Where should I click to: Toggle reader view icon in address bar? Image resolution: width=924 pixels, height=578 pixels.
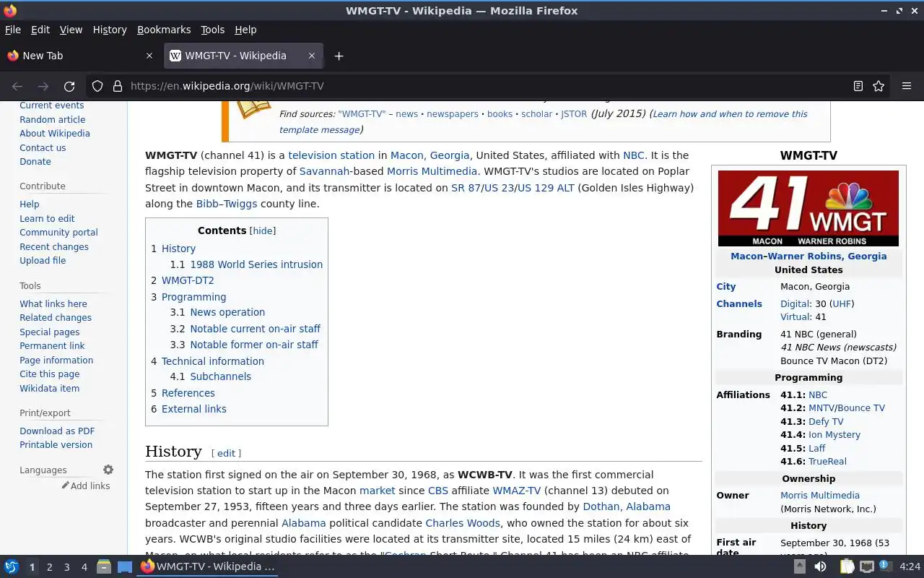858,86
